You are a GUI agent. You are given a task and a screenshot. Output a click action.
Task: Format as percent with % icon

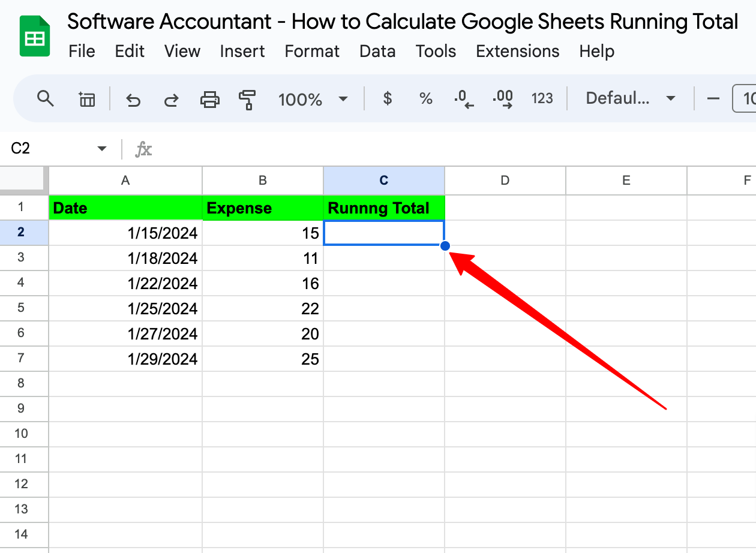click(426, 98)
